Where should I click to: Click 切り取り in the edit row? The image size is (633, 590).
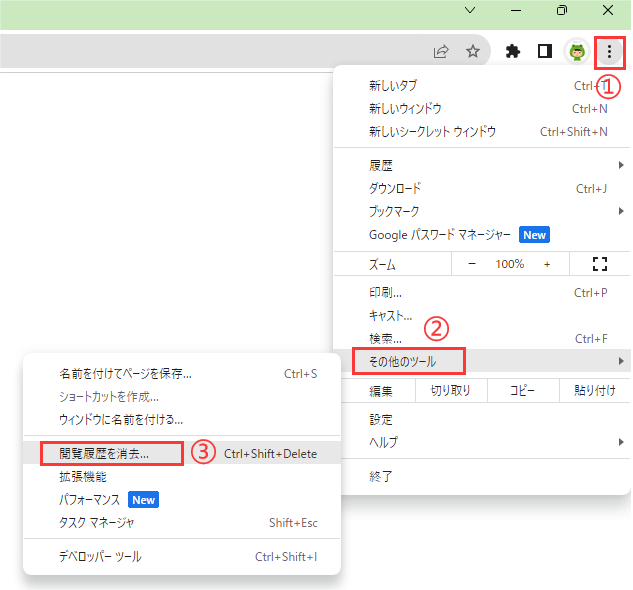[x=451, y=391]
